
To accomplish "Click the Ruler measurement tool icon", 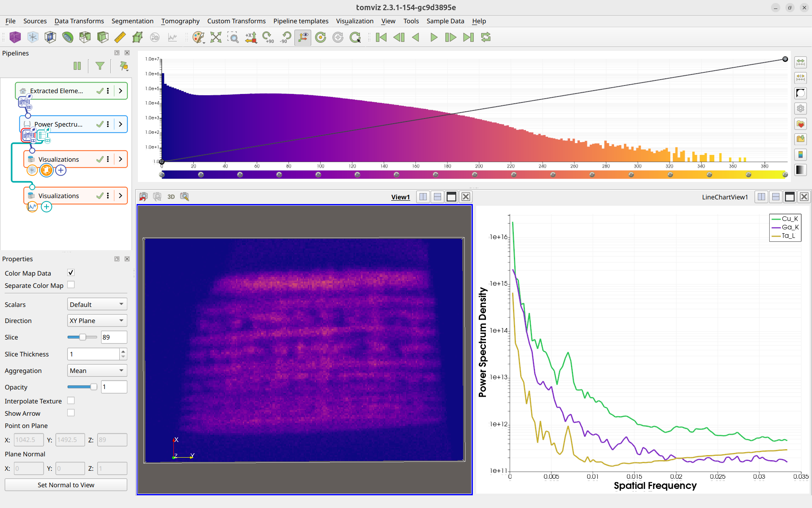I will (x=120, y=37).
